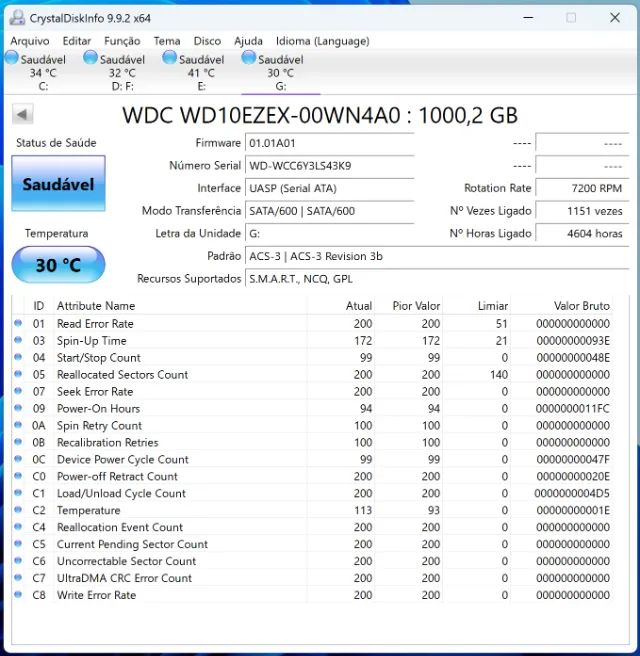Open the Tema menu
Screen dimensions: 640x656
click(x=166, y=41)
